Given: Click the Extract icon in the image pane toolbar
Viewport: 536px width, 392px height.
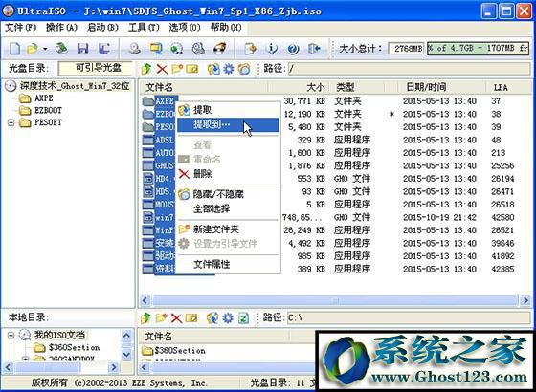Looking at the screenshot, I should (213, 69).
